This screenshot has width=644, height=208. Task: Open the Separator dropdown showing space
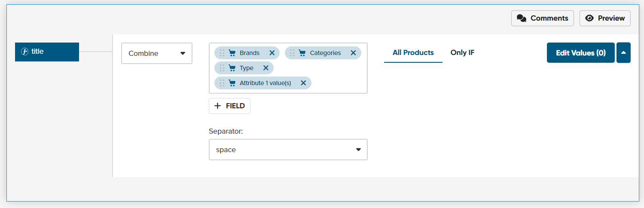(288, 150)
